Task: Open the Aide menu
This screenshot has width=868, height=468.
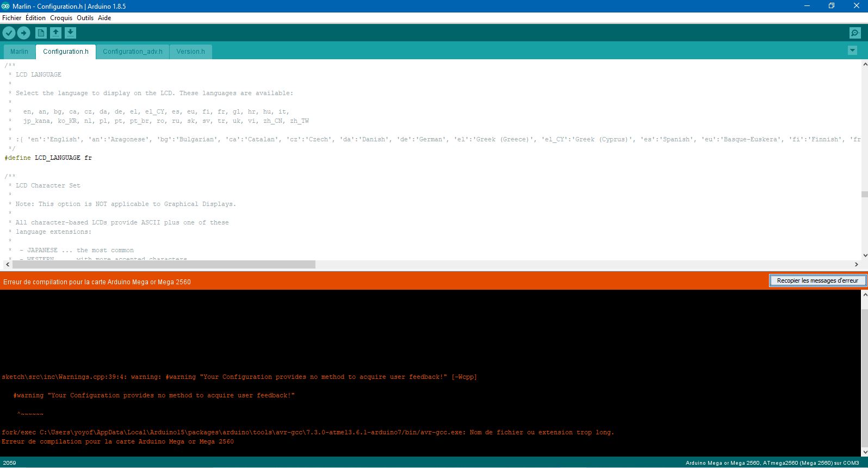Action: tap(104, 18)
